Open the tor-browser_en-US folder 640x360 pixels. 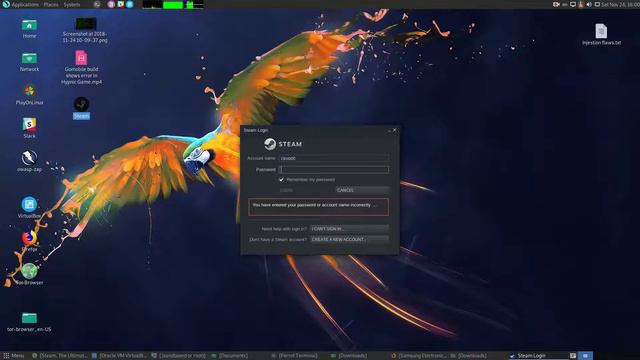coord(29,322)
